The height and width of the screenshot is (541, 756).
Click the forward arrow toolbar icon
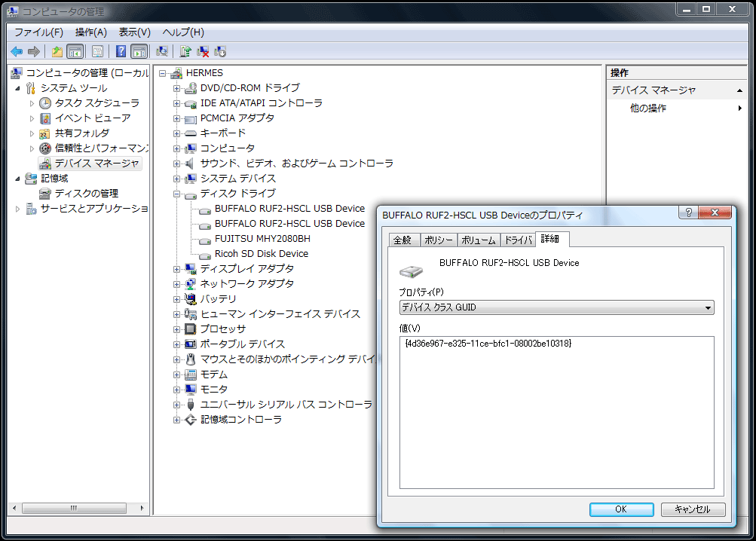point(33,51)
